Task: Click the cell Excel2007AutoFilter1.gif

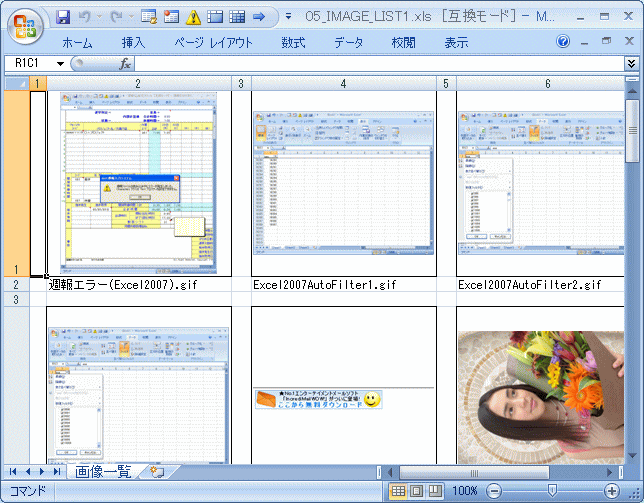Action: 344,285
